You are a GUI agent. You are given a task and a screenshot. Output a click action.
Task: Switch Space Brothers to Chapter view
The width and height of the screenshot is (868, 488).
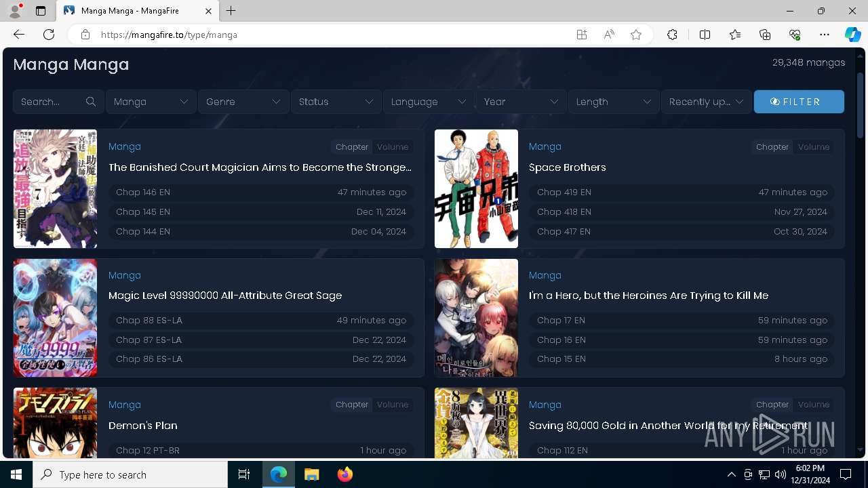click(x=772, y=147)
